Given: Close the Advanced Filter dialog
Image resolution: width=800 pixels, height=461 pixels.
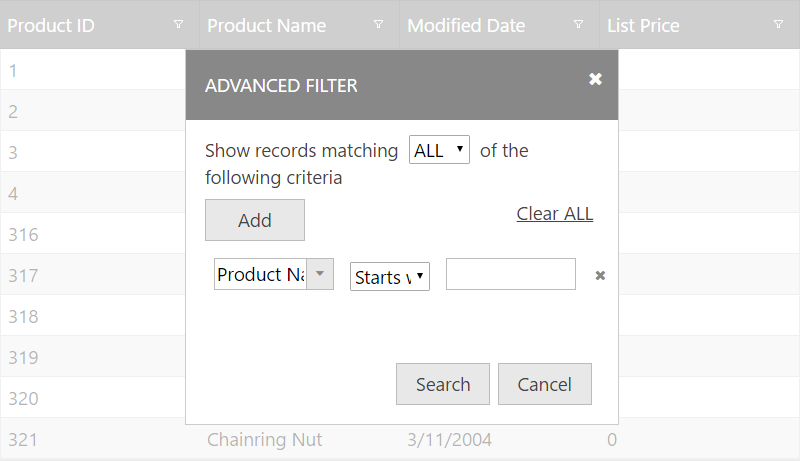Looking at the screenshot, I should click(595, 79).
